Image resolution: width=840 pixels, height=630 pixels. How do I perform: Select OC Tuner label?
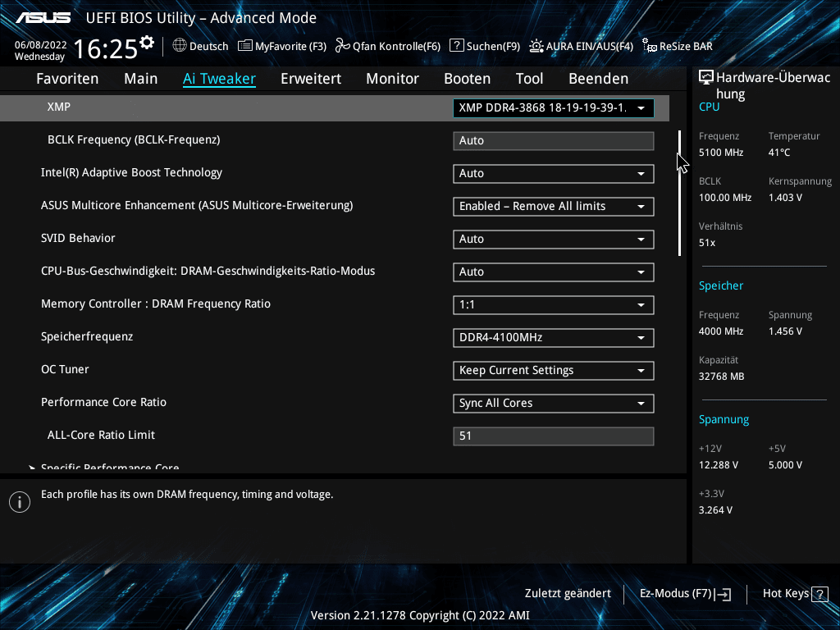[x=65, y=370]
